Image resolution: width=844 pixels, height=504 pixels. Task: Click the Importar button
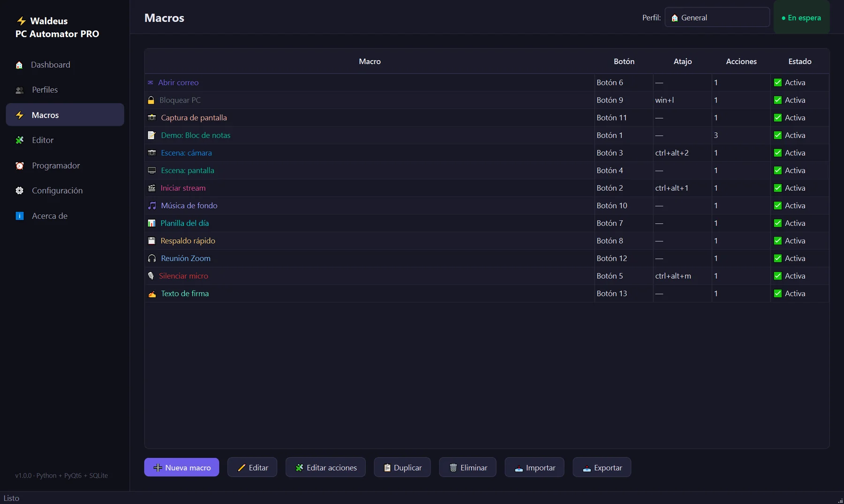pos(535,467)
